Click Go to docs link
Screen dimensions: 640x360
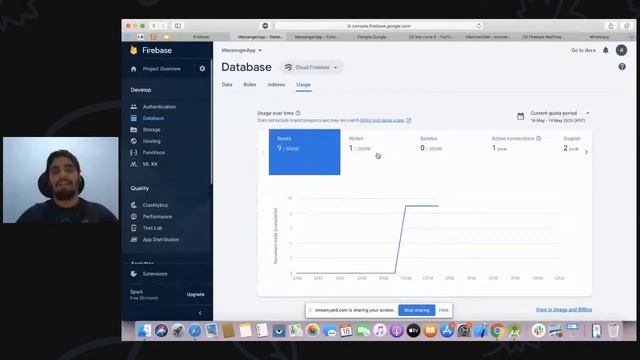point(583,50)
